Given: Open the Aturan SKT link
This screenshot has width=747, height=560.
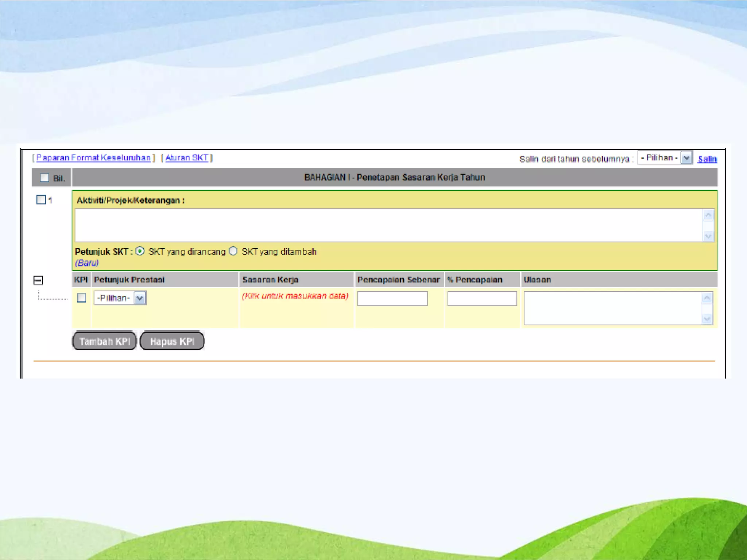Looking at the screenshot, I should pos(186,157).
